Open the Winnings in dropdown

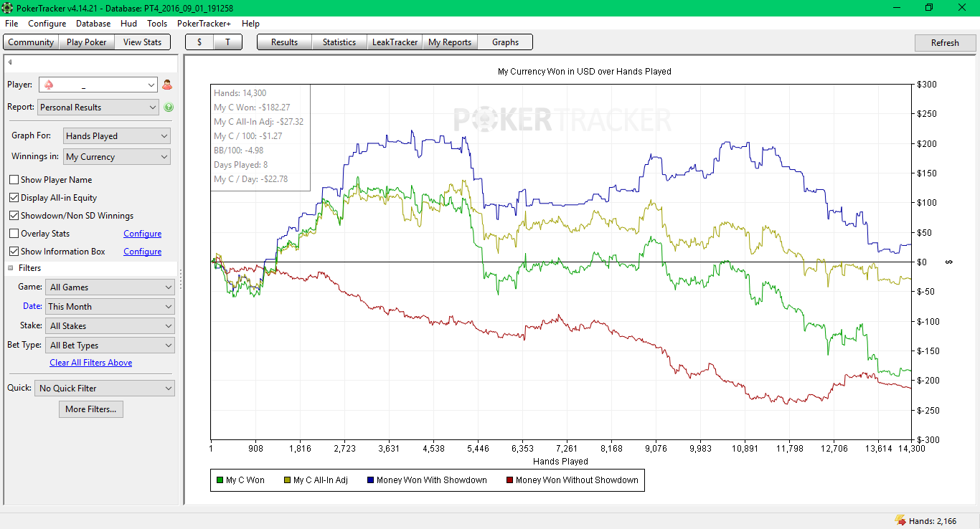click(117, 157)
